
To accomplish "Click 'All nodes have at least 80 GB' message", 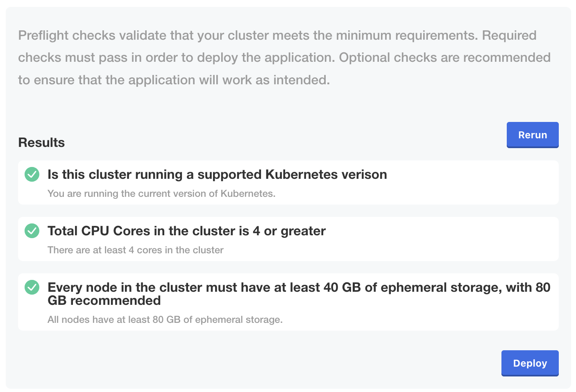I will pyautogui.click(x=165, y=320).
